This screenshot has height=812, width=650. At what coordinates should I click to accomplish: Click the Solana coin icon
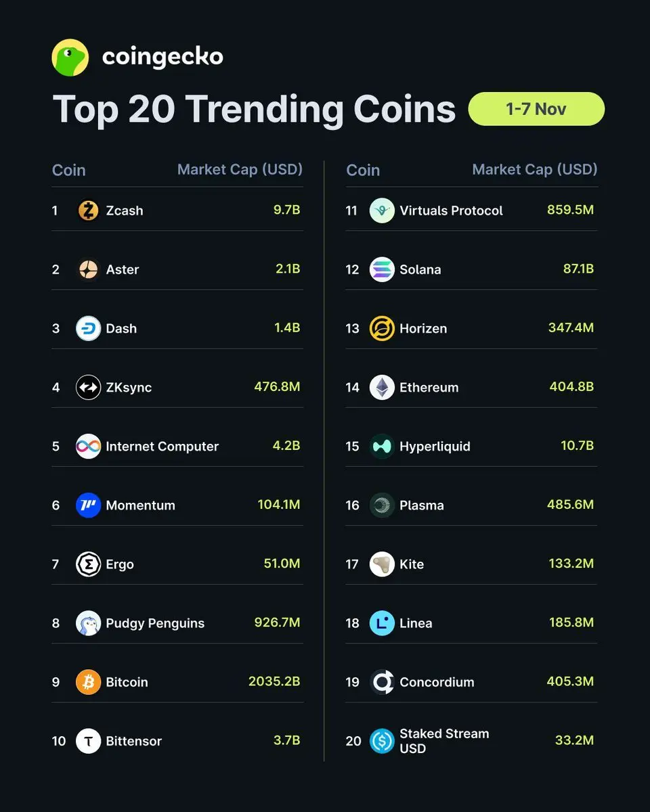(382, 269)
